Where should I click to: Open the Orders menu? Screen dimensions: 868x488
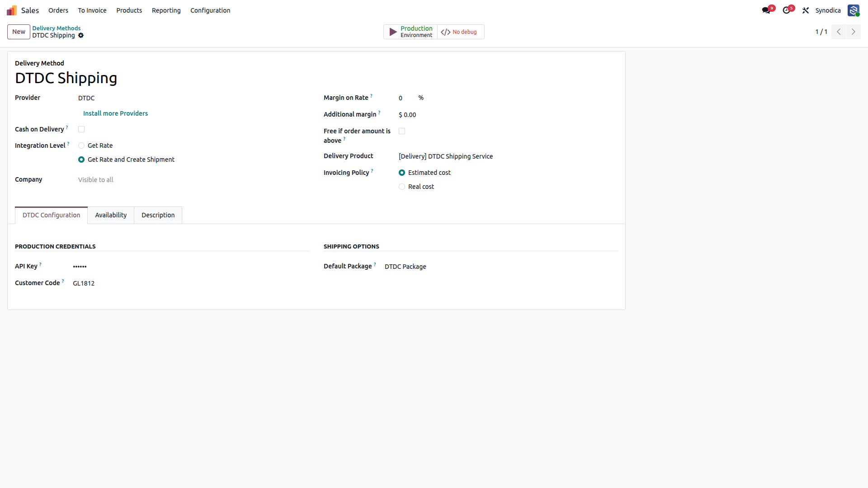(x=58, y=10)
